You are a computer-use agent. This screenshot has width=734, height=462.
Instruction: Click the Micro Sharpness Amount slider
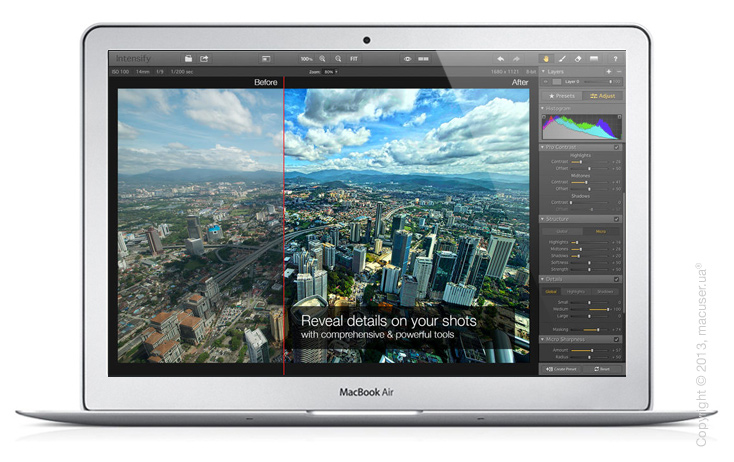coord(590,350)
